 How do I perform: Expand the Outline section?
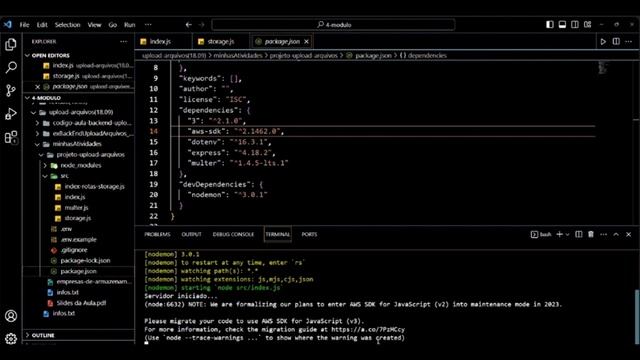click(x=43, y=335)
